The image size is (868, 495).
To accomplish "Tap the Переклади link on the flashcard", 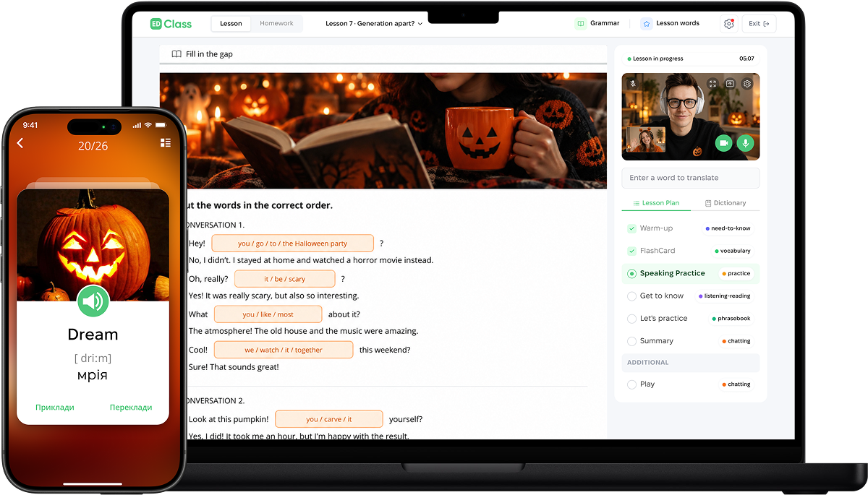I will coord(131,408).
